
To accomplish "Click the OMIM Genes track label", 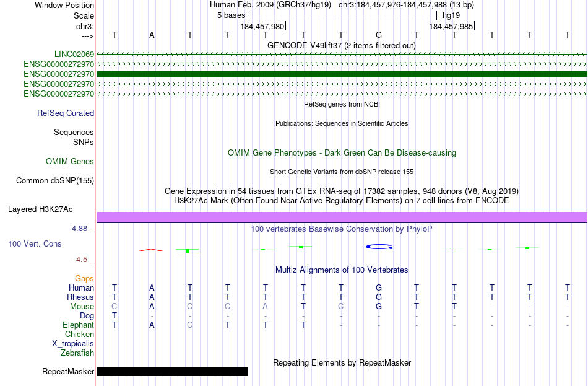I will click(x=70, y=162).
